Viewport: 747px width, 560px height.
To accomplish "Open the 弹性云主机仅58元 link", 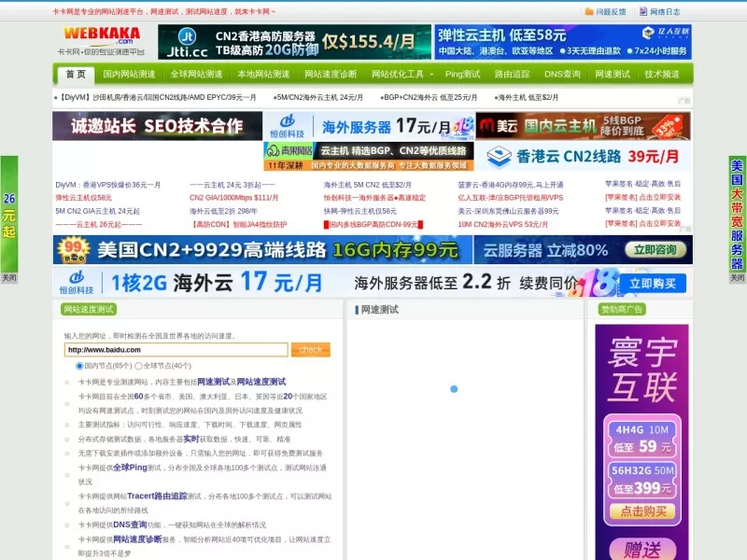I will click(84, 198).
